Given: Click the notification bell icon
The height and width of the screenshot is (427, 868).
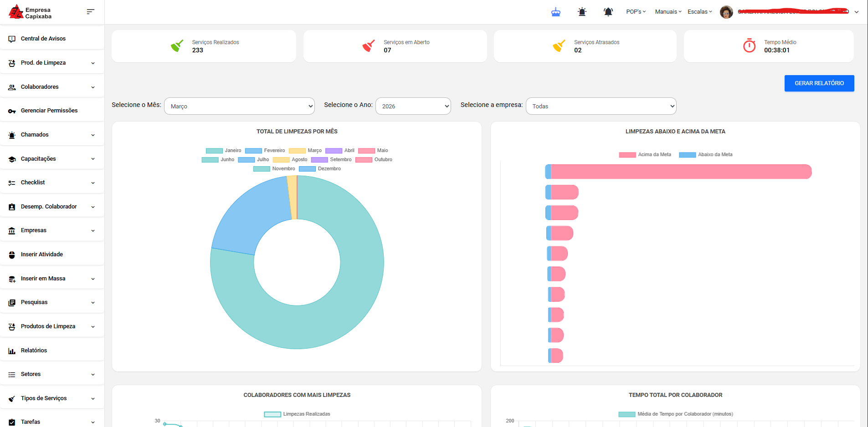Looking at the screenshot, I should coord(608,12).
